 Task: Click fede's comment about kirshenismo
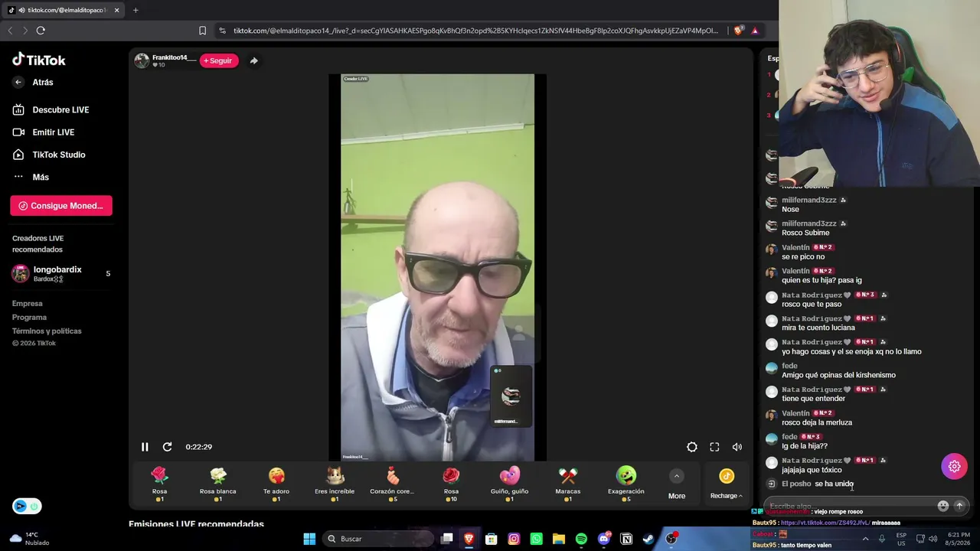pos(838,375)
